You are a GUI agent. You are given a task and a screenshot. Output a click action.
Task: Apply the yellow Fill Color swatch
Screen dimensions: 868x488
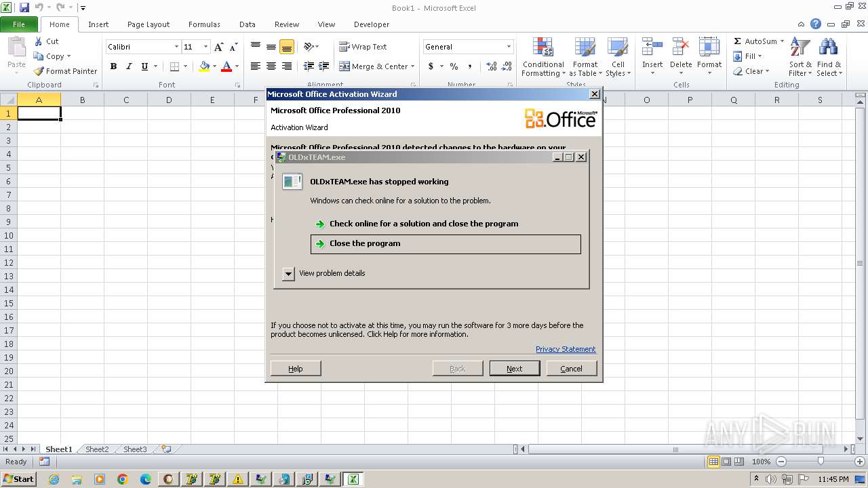[x=204, y=66]
